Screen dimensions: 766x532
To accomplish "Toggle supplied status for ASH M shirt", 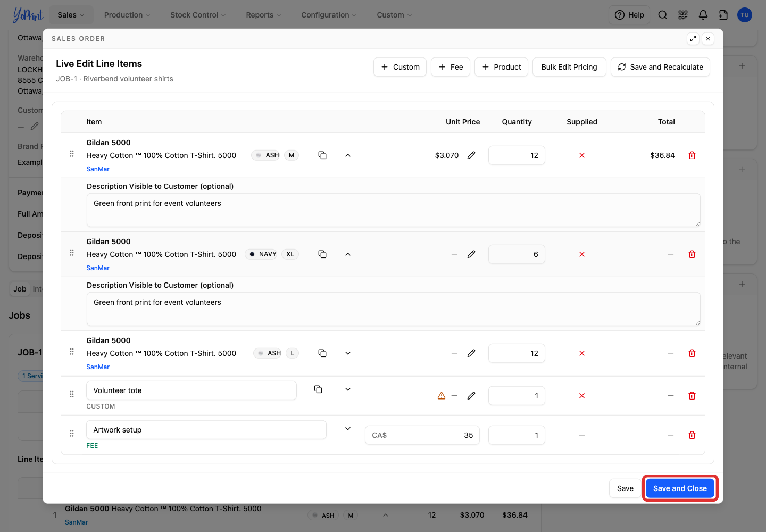I will click(x=582, y=155).
